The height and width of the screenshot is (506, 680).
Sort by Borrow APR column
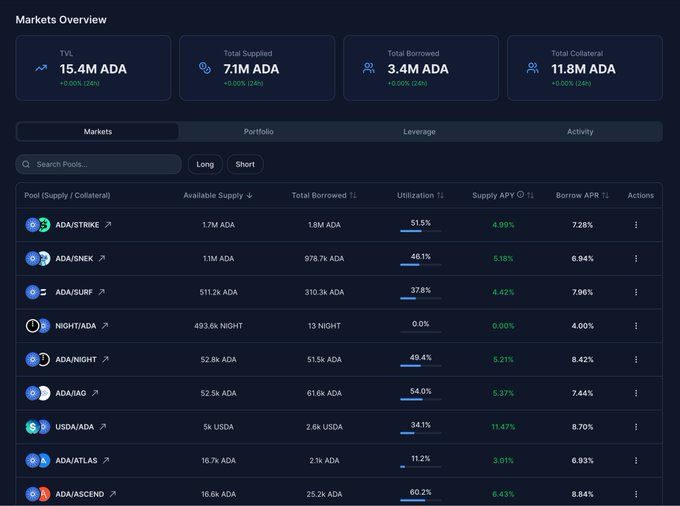582,196
